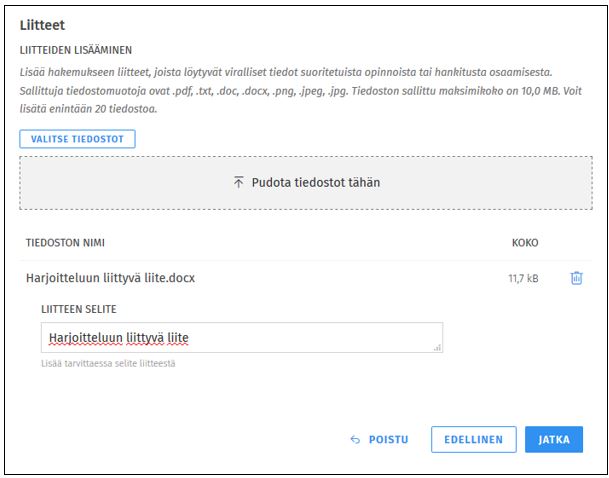The height and width of the screenshot is (478, 609).
Task: Click the upload arrow icon in drop zone
Action: [238, 183]
